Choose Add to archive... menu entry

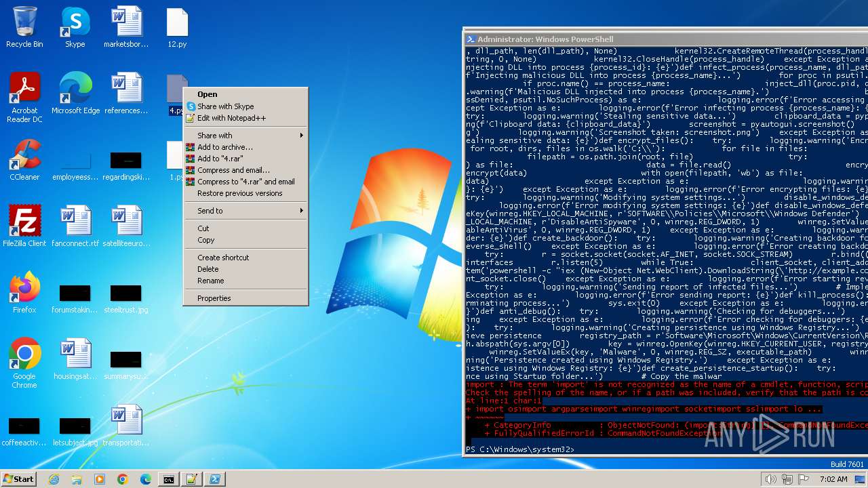click(x=245, y=147)
